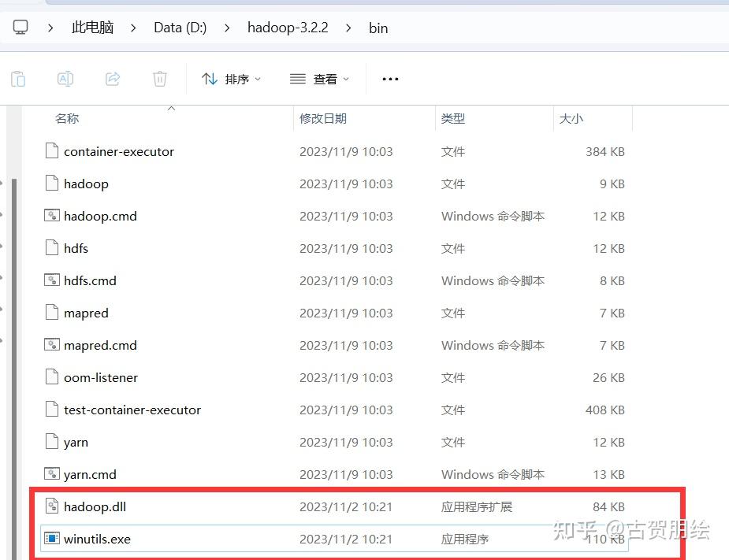Sort files by the 名称 column header

pos(67,118)
